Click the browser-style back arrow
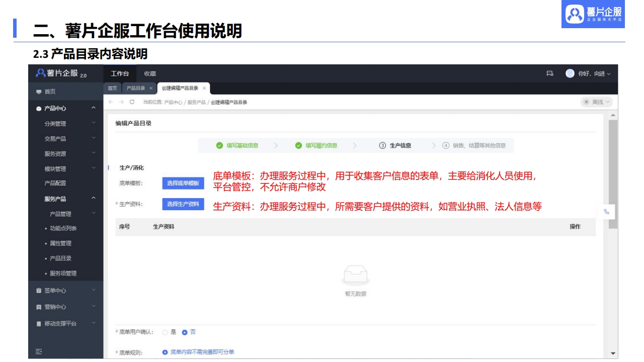The width and height of the screenshot is (644, 362). [111, 102]
